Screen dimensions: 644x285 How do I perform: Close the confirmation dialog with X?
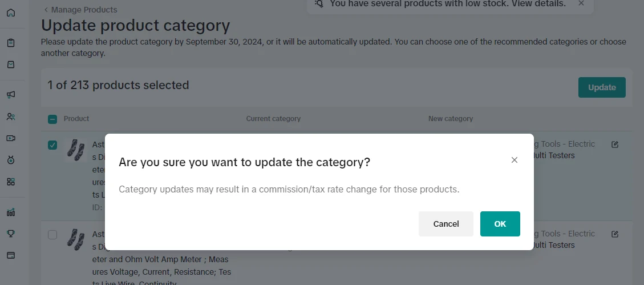[515, 160]
